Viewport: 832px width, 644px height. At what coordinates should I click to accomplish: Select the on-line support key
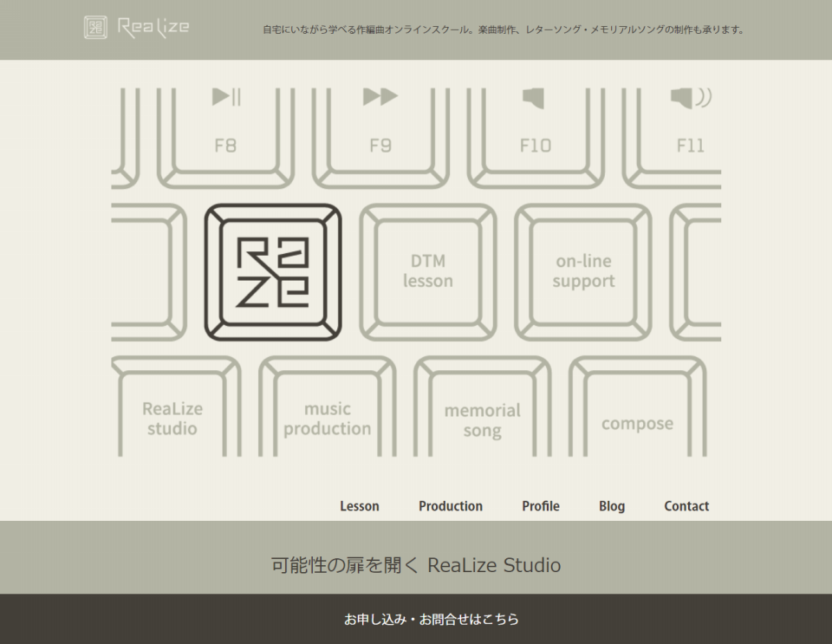[583, 272]
